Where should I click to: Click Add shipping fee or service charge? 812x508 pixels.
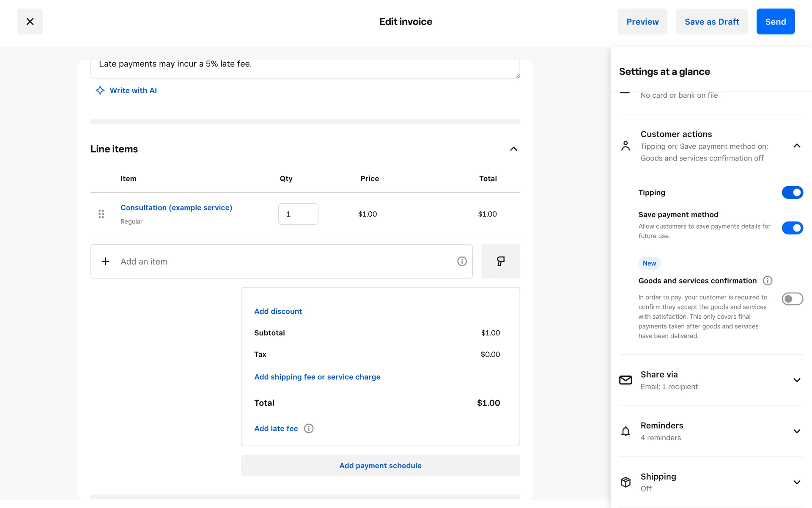coord(317,377)
